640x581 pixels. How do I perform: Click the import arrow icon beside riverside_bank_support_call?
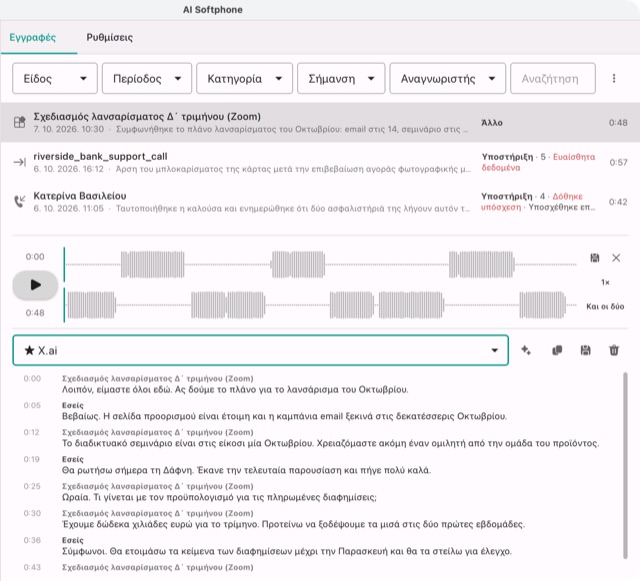click(19, 162)
